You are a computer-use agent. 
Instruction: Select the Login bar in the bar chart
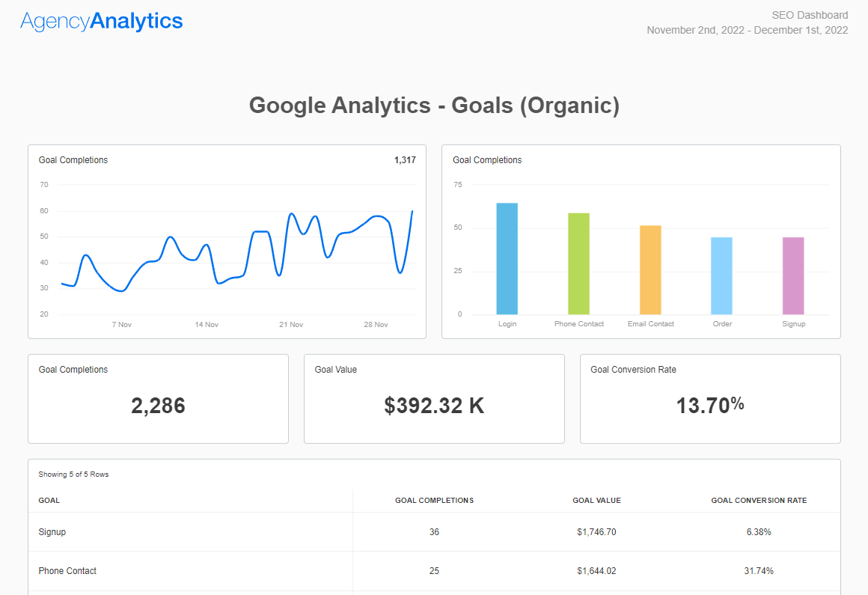[x=507, y=258]
